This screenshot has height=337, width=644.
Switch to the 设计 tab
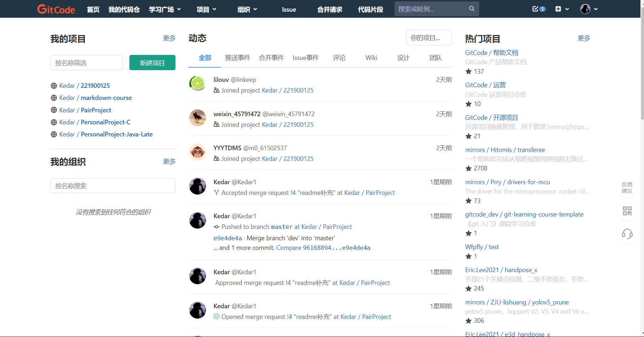tap(403, 58)
